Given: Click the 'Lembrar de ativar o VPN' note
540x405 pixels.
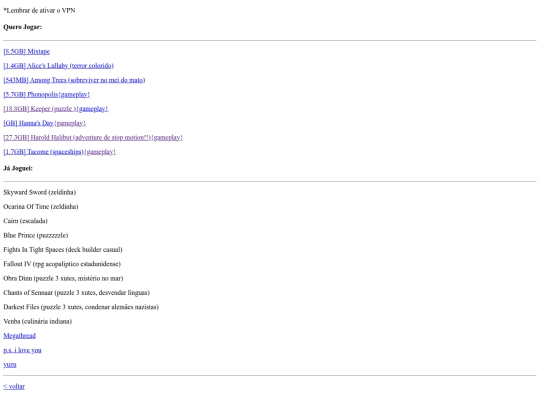Looking at the screenshot, I should (x=39, y=11).
